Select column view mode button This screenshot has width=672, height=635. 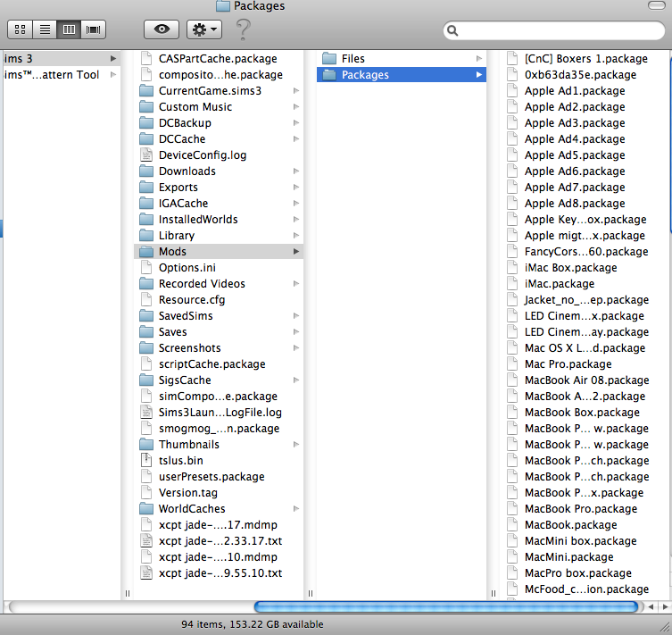coord(69,29)
